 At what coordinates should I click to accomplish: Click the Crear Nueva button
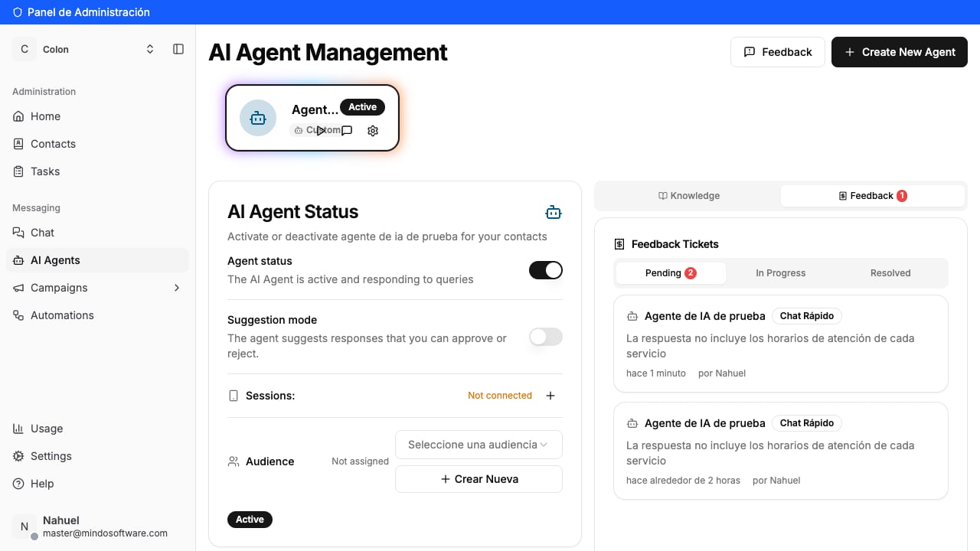479,479
